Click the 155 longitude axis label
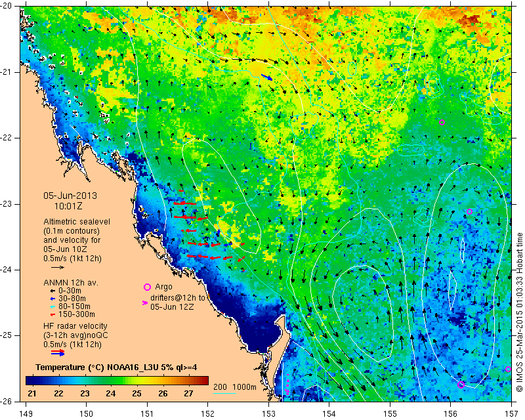 tap(390, 414)
